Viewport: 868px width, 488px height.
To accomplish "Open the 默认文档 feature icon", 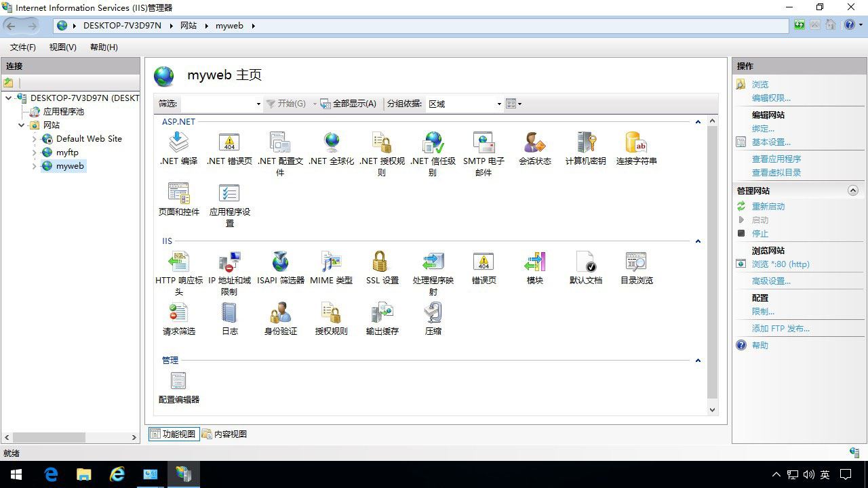I will click(585, 262).
